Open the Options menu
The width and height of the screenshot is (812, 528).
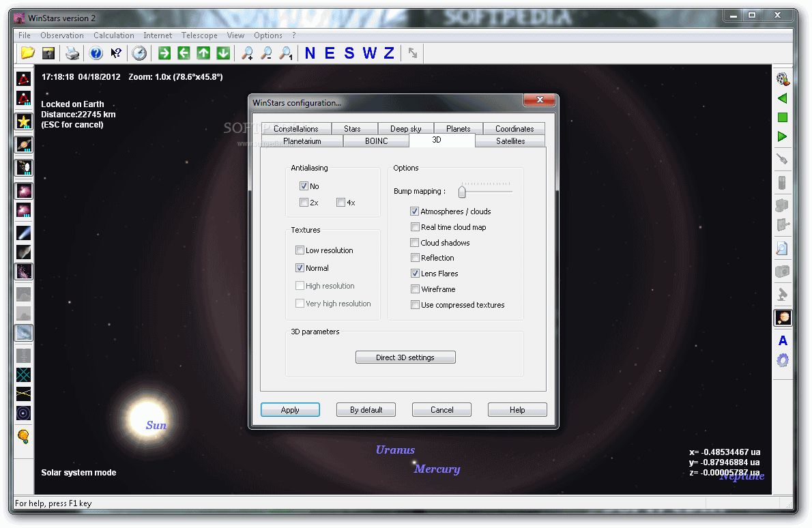pos(268,35)
